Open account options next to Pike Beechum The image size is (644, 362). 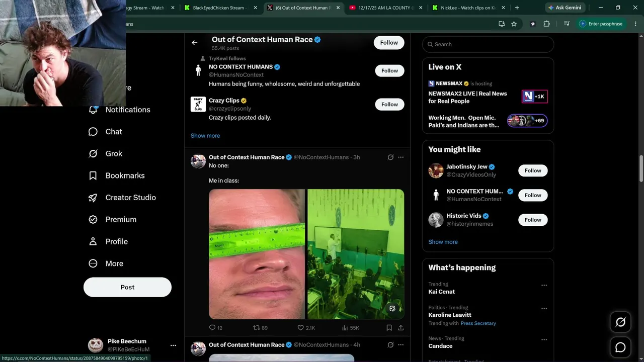[x=173, y=345]
